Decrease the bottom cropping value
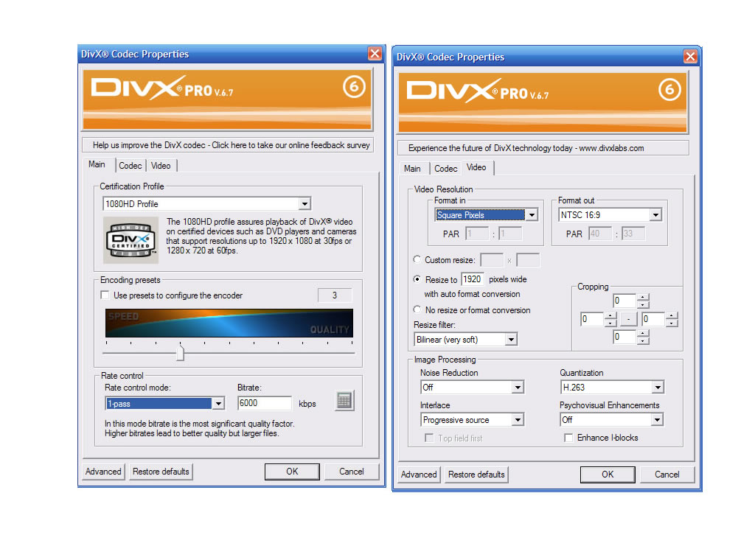The width and height of the screenshot is (755, 560). pyautogui.click(x=643, y=340)
